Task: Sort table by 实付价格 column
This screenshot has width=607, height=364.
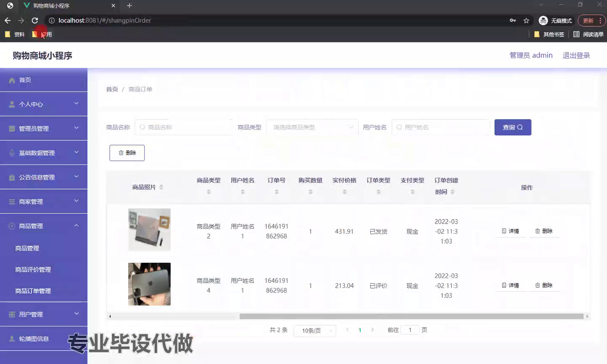Action: (x=344, y=192)
